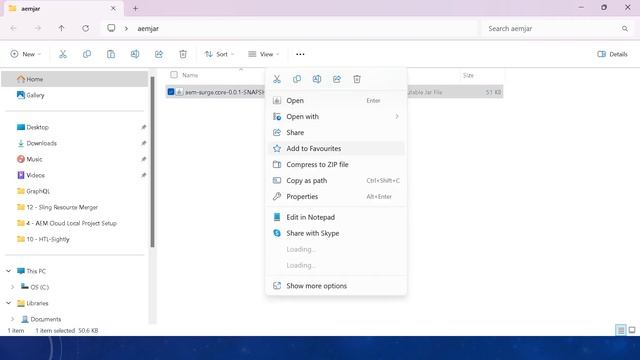640x360 pixels.
Task: Click the chevron before aemjar in the address bar
Action: click(x=127, y=29)
